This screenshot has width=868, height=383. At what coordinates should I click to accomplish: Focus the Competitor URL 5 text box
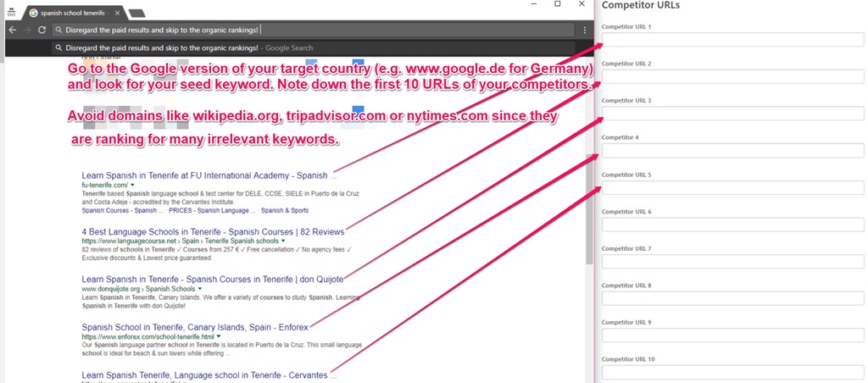click(x=732, y=187)
